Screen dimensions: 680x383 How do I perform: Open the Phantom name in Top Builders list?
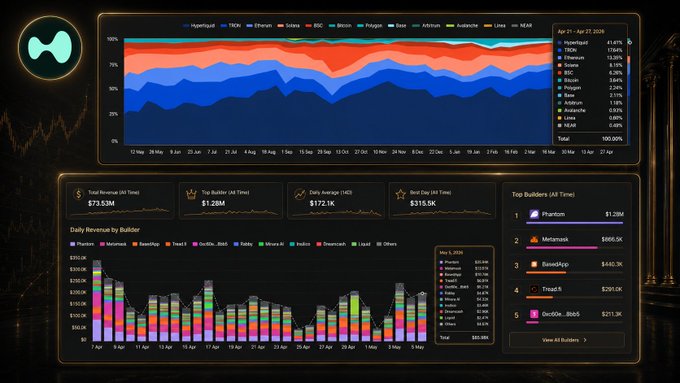[553, 214]
